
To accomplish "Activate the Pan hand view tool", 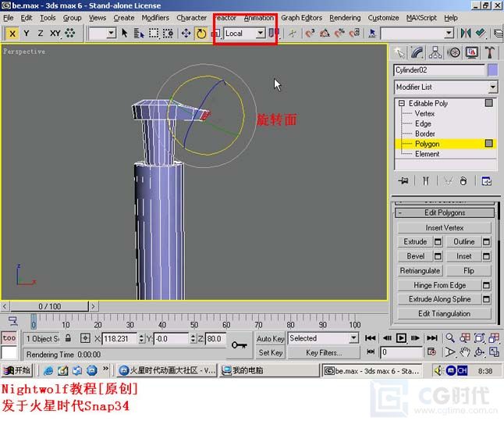I will 464,352.
